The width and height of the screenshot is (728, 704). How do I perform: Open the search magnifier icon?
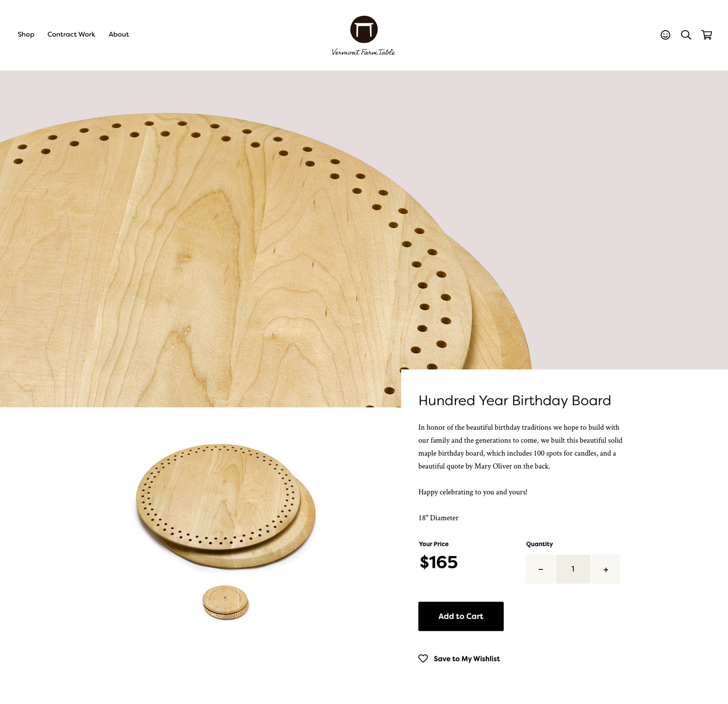tap(686, 35)
